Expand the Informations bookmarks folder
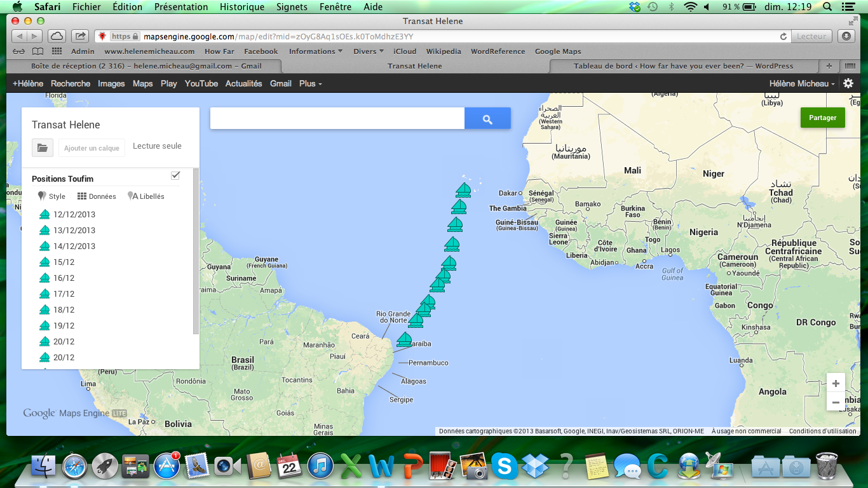This screenshot has width=868, height=488. click(315, 51)
